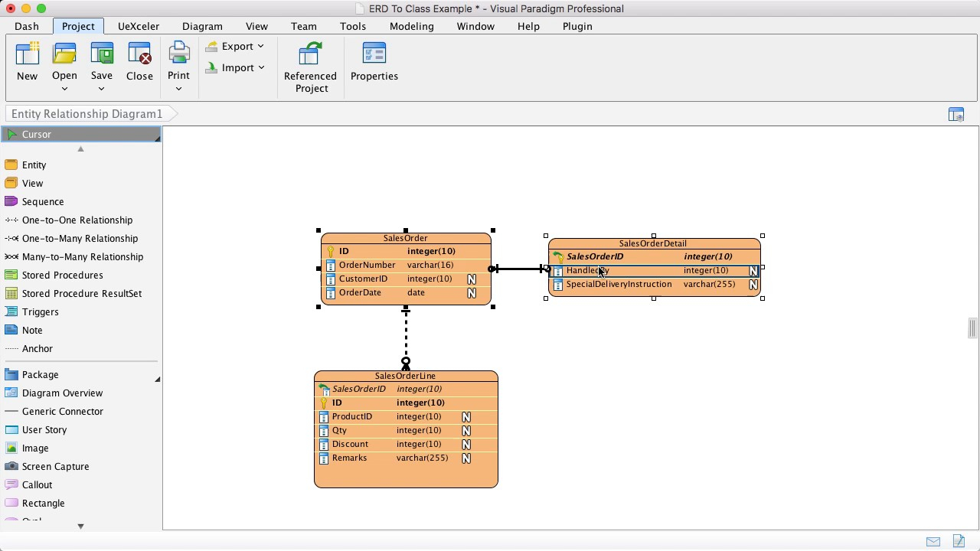
Task: Select the Triggers tool
Action: 41,311
